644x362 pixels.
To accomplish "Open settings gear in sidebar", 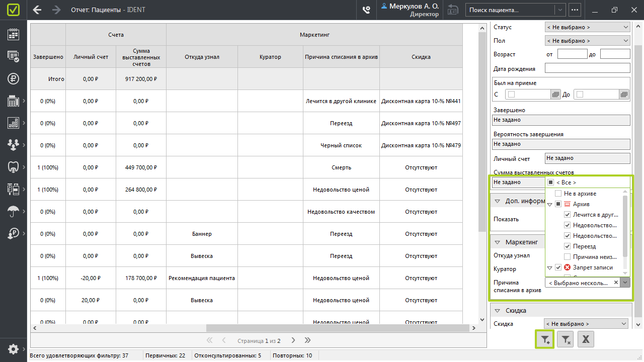I will coord(14,349).
